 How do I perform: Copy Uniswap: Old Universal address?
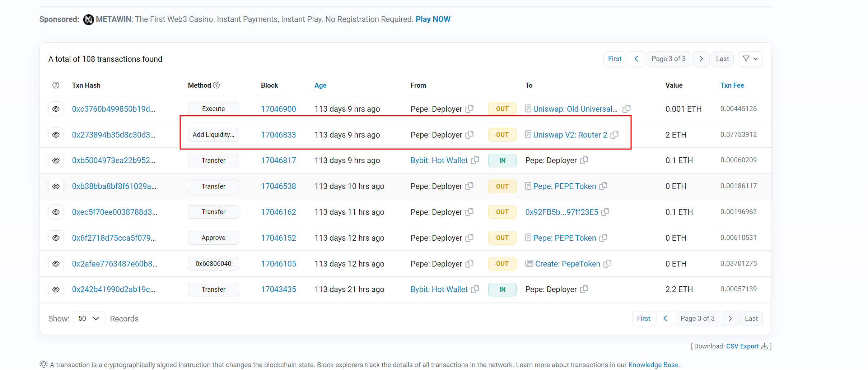627,108
